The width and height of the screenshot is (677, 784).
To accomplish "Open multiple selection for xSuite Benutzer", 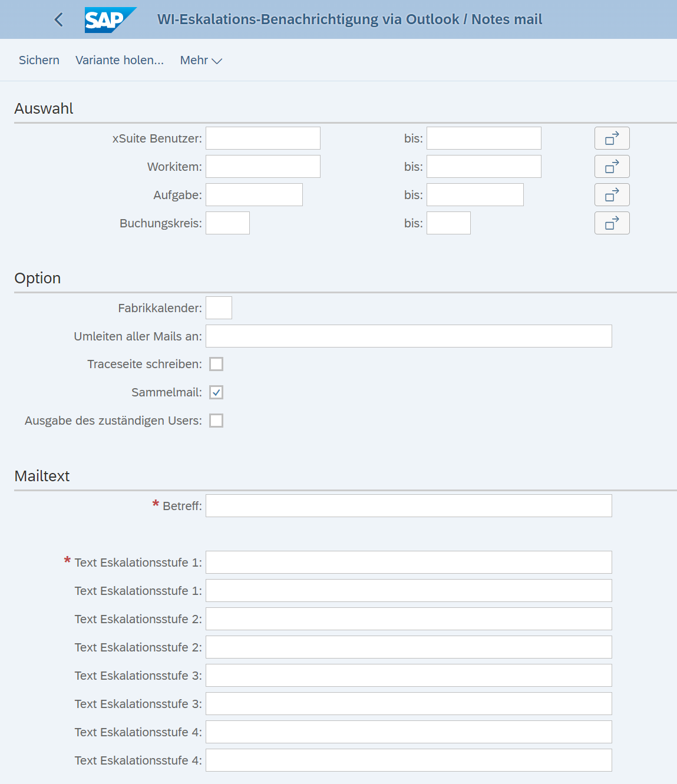I will pyautogui.click(x=612, y=138).
